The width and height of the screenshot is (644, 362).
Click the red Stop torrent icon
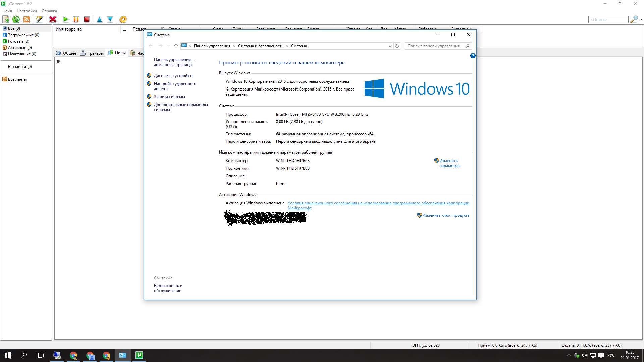pyautogui.click(x=87, y=19)
